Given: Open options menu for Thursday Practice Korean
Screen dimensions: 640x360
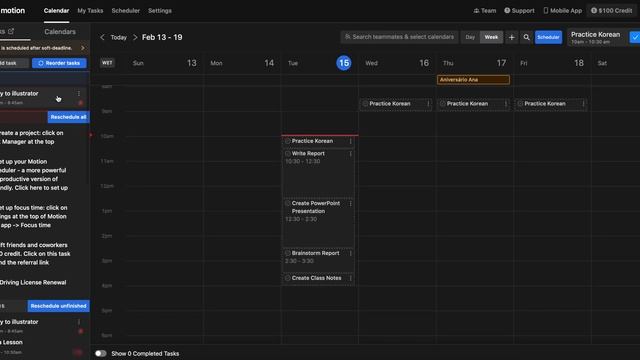Looking at the screenshot, I should click(506, 104).
